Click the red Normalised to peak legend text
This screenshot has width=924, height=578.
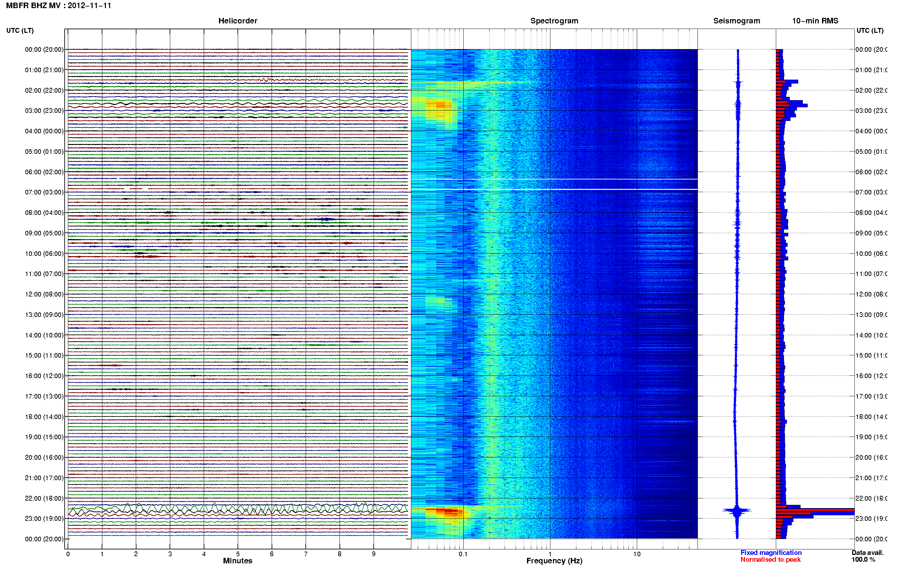coord(770,560)
